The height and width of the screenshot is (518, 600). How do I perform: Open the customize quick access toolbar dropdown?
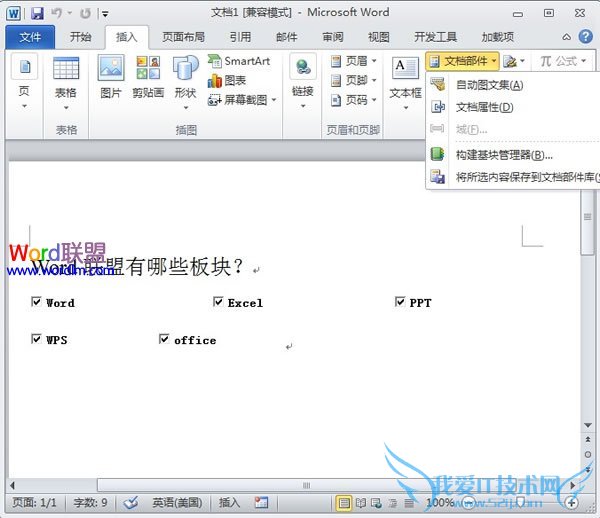[105, 15]
